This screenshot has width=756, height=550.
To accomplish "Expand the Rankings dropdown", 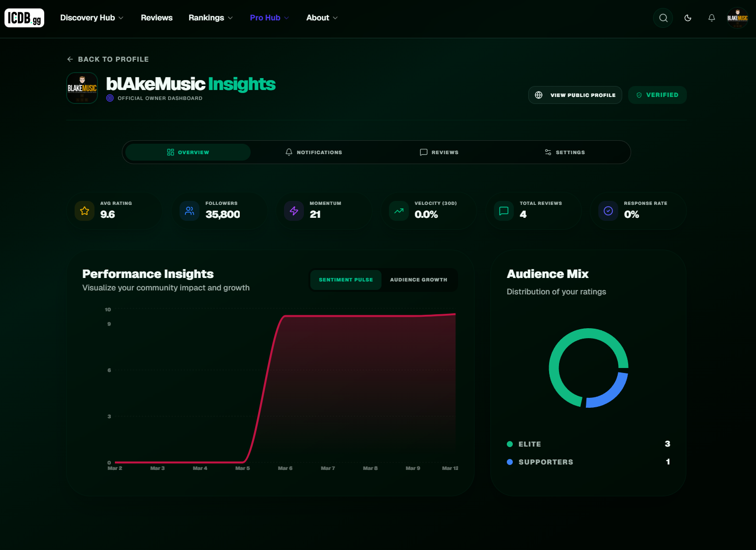I will pyautogui.click(x=210, y=18).
